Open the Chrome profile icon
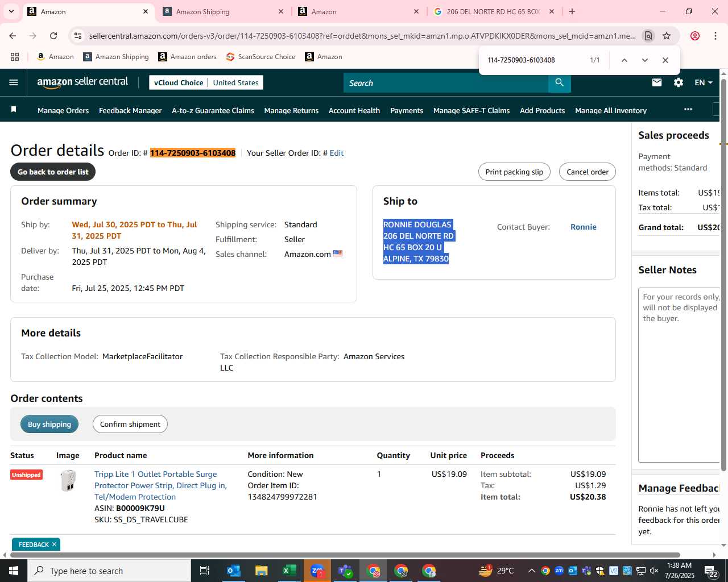The height and width of the screenshot is (582, 728). tap(695, 36)
